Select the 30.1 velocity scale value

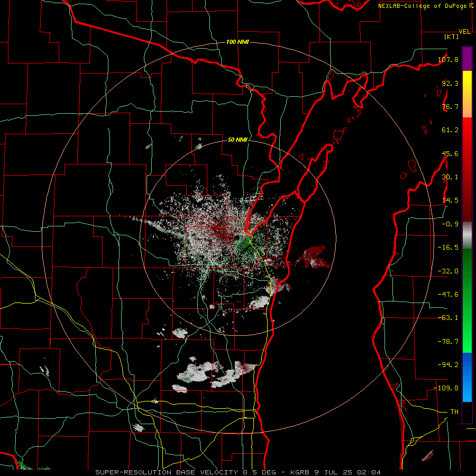(x=450, y=177)
